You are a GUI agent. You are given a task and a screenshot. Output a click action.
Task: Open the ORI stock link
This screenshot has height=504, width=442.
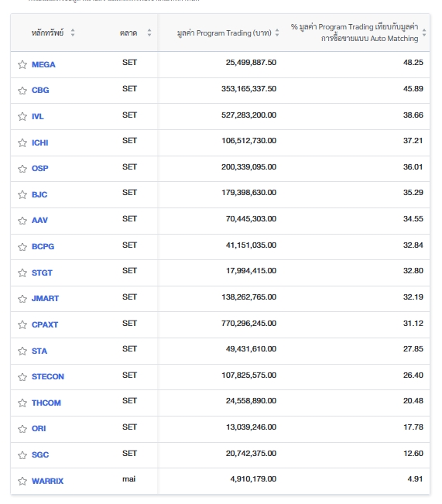pyautogui.click(x=39, y=428)
